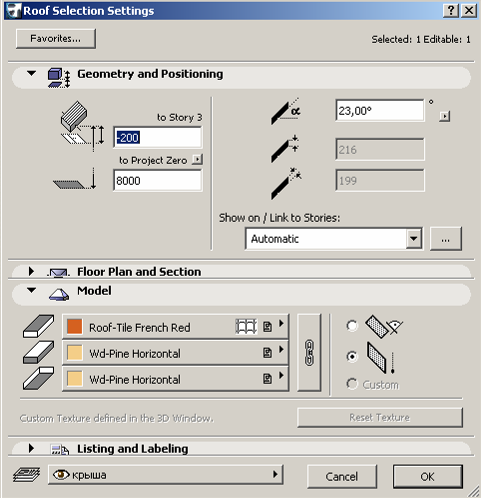Click the 199 vertical thickness field

(380, 180)
